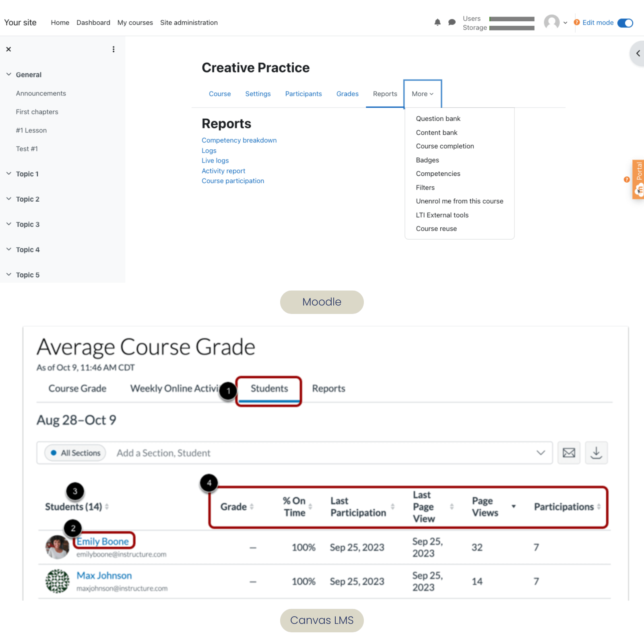Switch to Course Grade tab
The image size is (644, 644).
(x=77, y=389)
